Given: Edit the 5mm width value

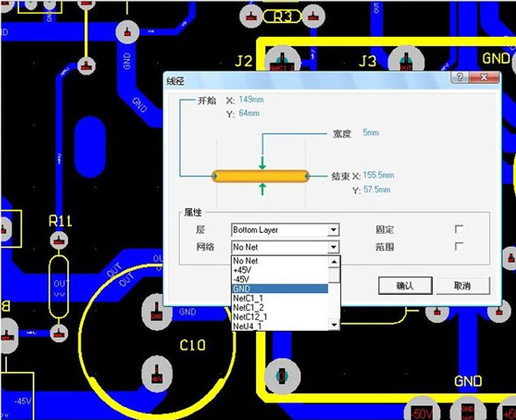Looking at the screenshot, I should coord(371,133).
